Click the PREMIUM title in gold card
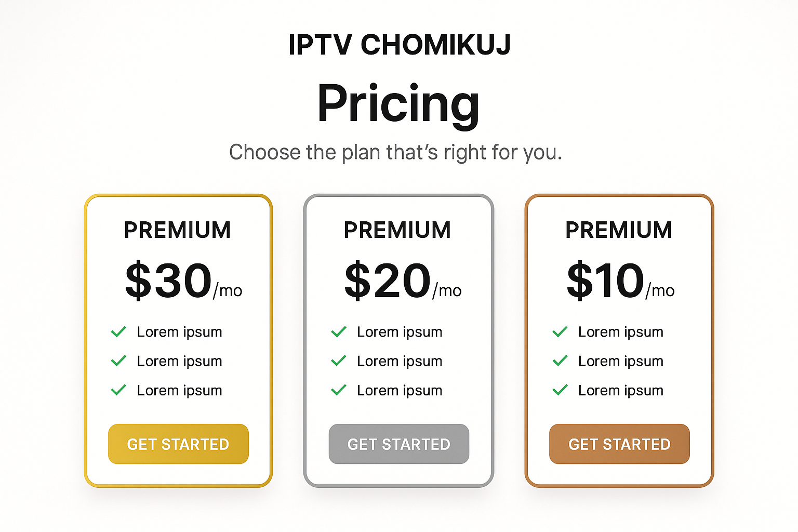The width and height of the screenshot is (798, 532). [x=178, y=230]
